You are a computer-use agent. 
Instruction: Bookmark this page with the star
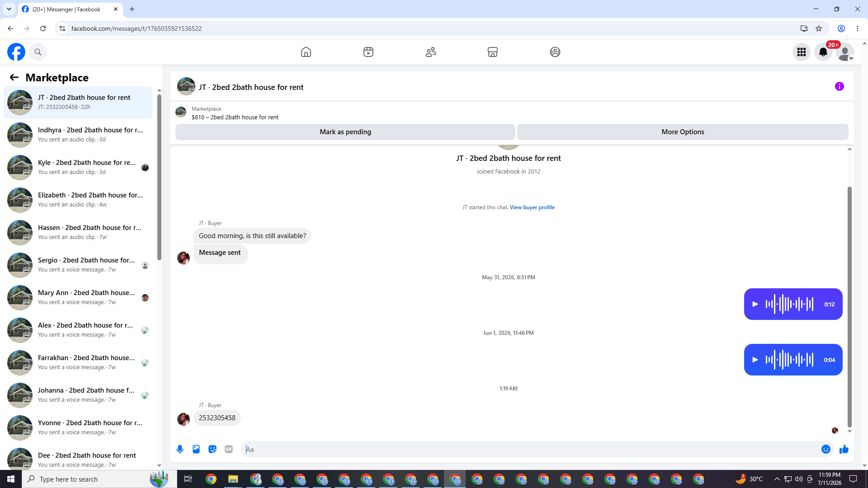click(x=819, y=28)
